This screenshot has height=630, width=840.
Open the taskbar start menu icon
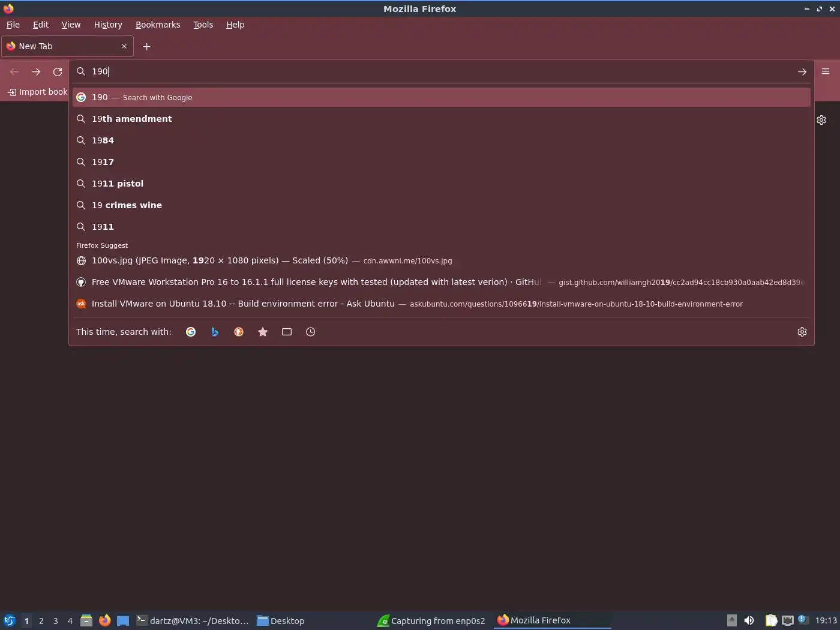click(x=9, y=620)
